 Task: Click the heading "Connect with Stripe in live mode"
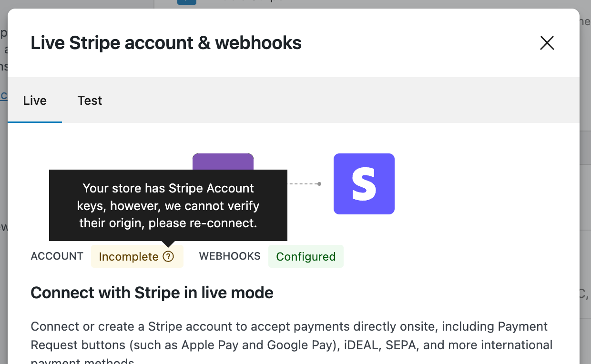point(152,293)
